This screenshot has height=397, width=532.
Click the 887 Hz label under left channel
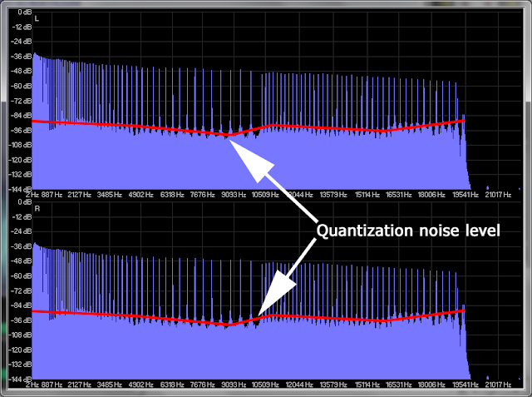click(52, 195)
